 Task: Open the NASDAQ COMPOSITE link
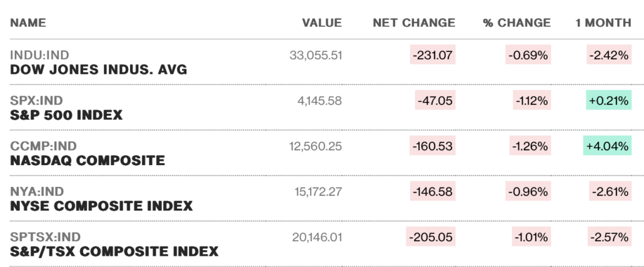tap(88, 161)
